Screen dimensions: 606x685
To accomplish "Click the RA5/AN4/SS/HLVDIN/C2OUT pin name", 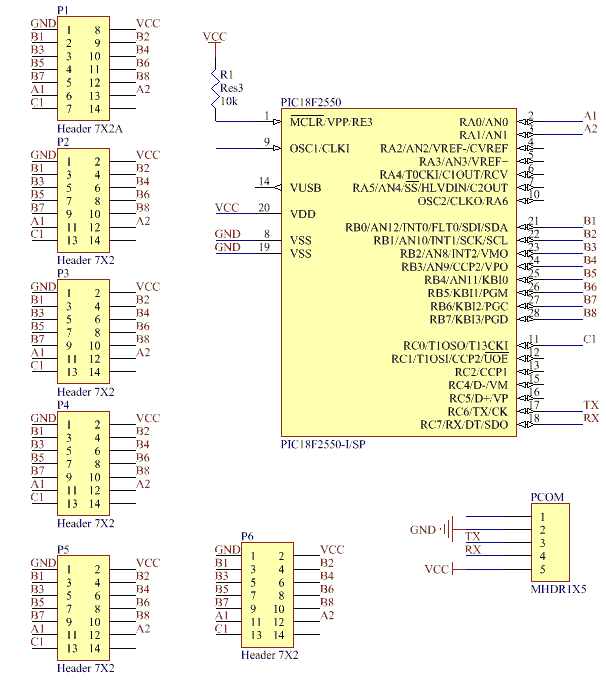I will pyautogui.click(x=430, y=188).
